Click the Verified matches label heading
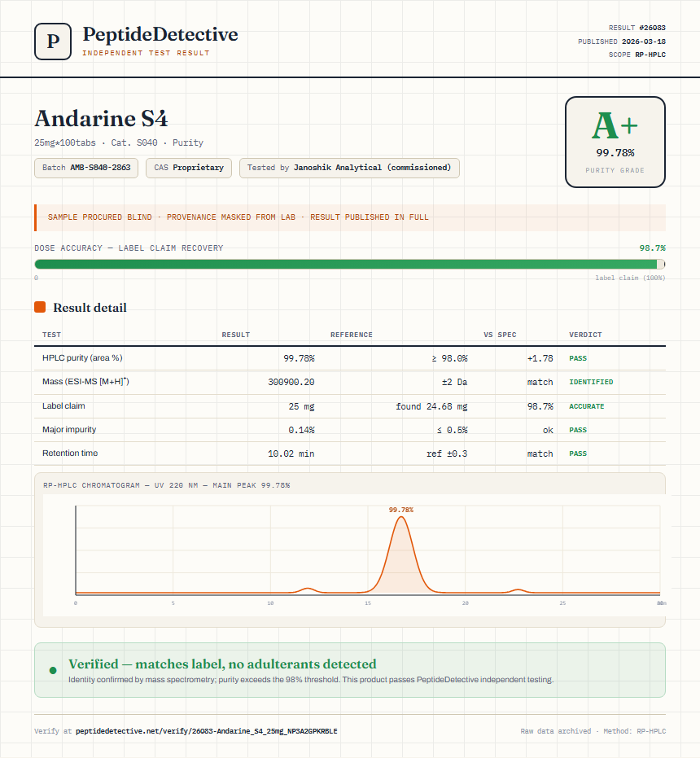The image size is (700, 758). (222, 664)
